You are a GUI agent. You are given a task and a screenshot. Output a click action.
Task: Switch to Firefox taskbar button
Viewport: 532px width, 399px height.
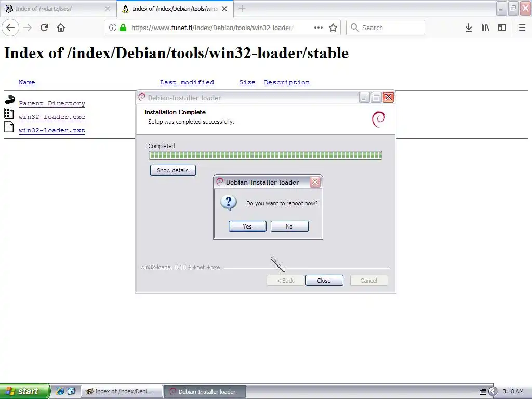(122, 392)
